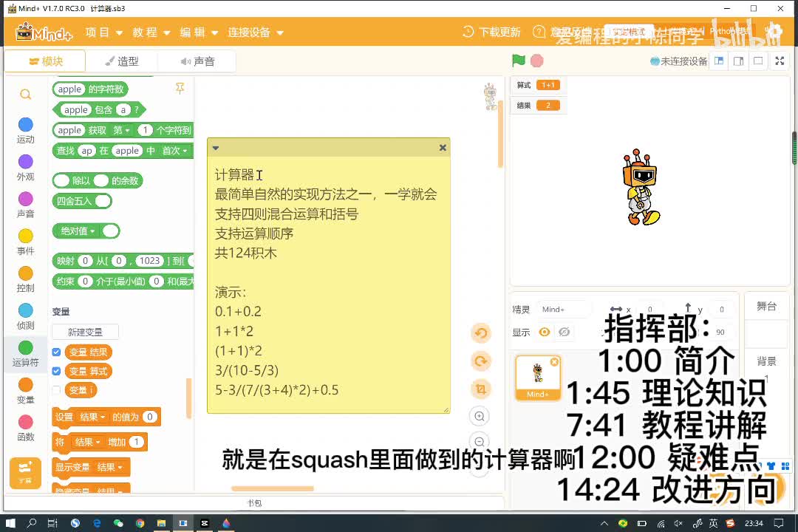The width and height of the screenshot is (798, 532).
Task: Click the green flag to run
Action: [518, 61]
